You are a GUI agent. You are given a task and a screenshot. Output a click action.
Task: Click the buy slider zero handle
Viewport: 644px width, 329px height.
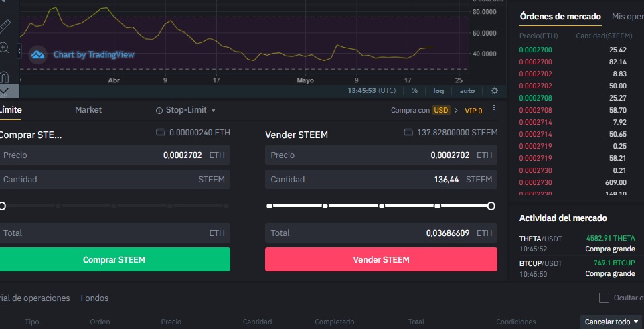coord(3,206)
